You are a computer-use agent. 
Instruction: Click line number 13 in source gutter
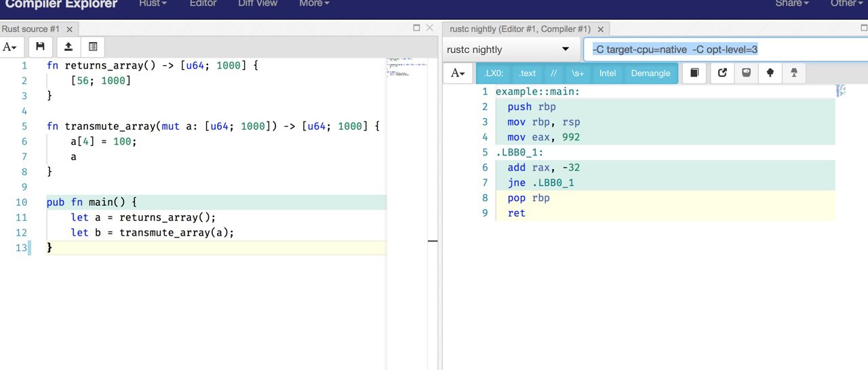tap(22, 248)
